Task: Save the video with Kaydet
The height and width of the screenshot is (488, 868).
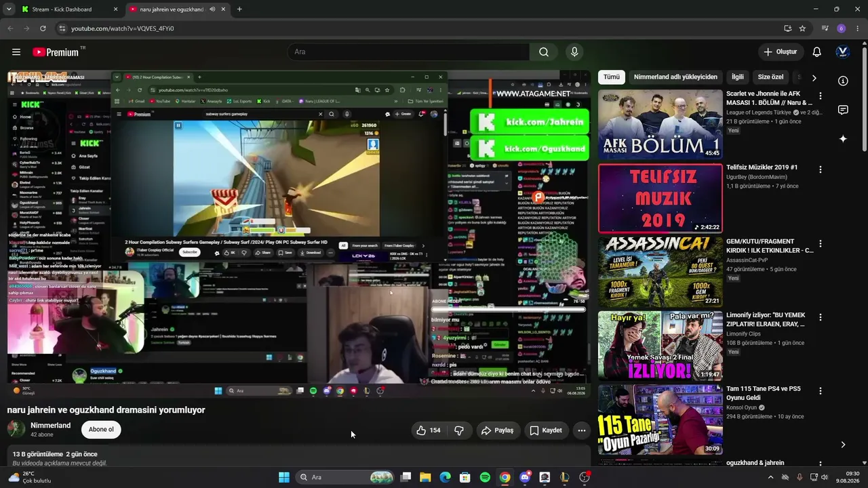Action: pyautogui.click(x=546, y=430)
